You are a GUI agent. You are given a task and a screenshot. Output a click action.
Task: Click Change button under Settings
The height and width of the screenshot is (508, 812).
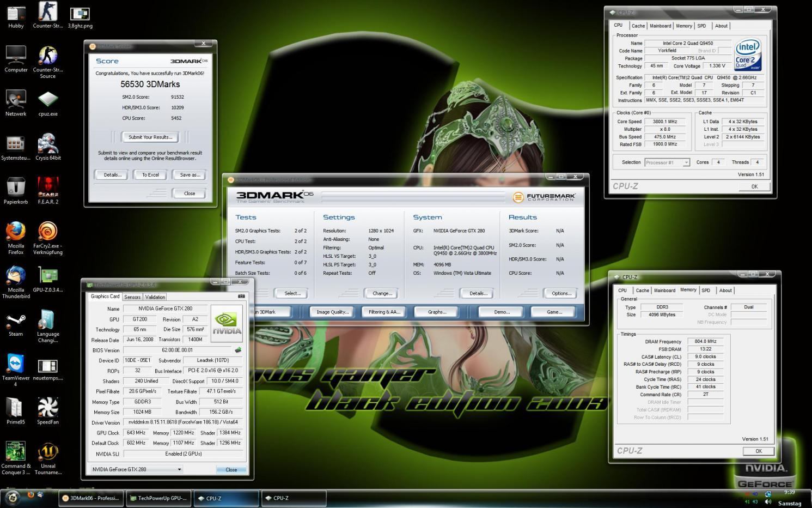coord(382,293)
